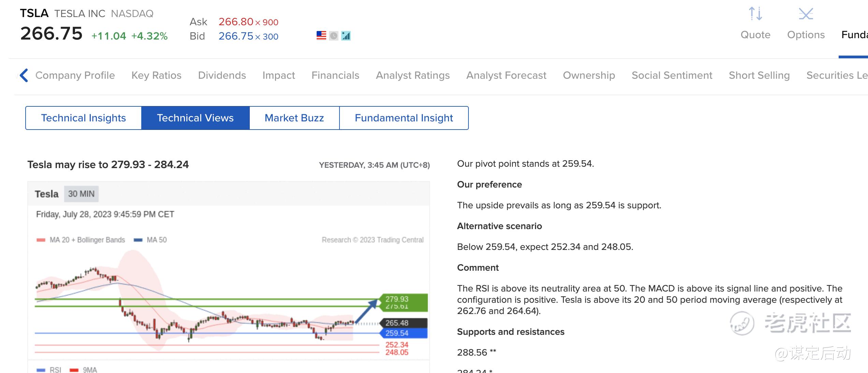The image size is (868, 373).
Task: Open the Short Selling section
Action: [x=759, y=75]
